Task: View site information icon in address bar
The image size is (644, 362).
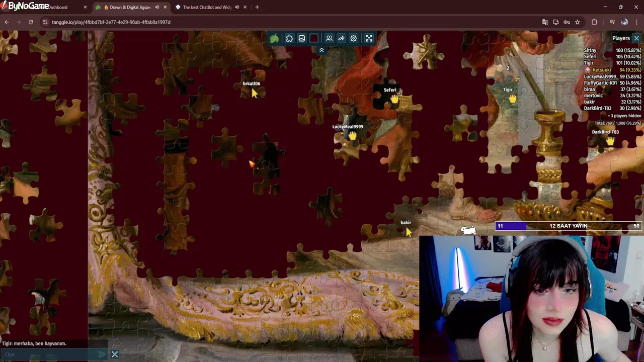Action: click(x=45, y=22)
